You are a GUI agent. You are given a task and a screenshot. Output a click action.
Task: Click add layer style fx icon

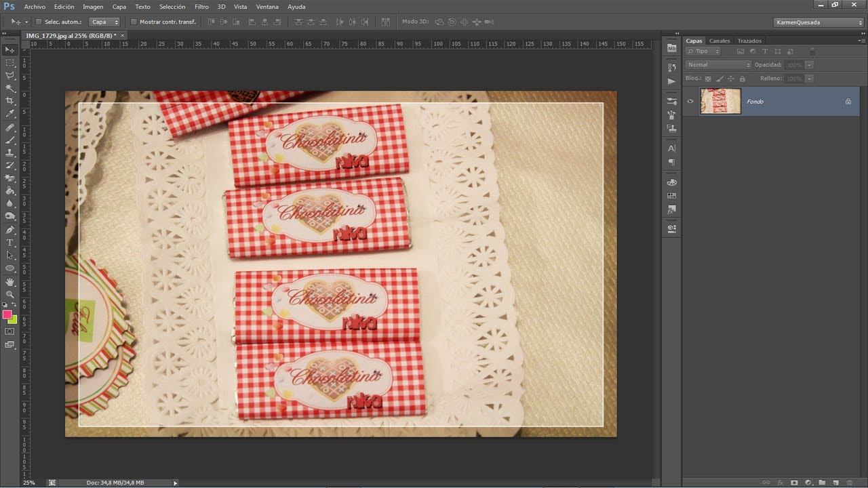coord(780,482)
